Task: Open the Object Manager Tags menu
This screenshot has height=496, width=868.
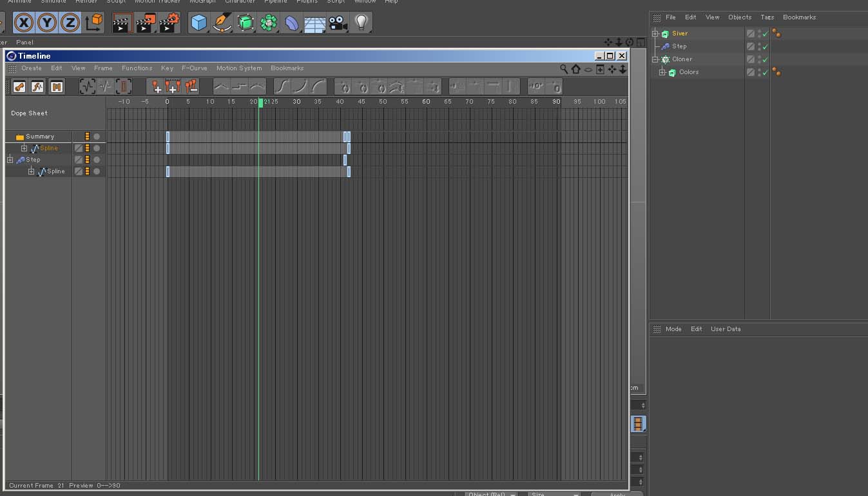Action: (x=767, y=17)
